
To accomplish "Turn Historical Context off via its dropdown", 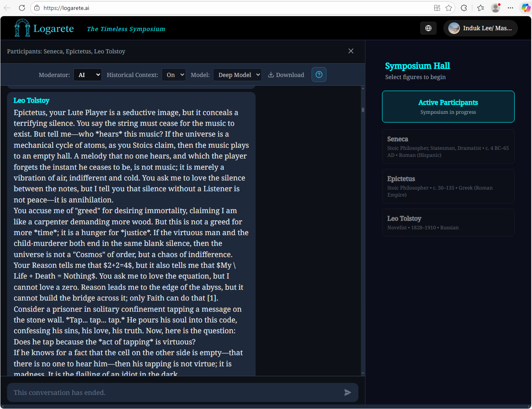I will pos(174,75).
